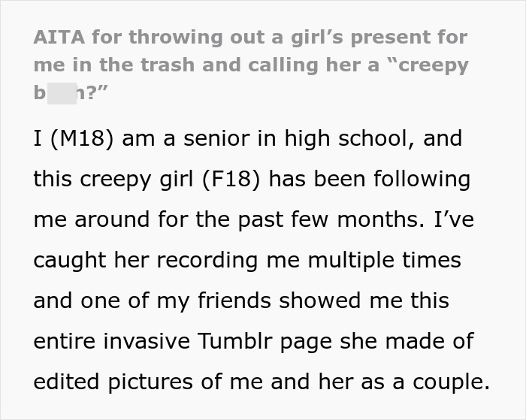
Task: Click the word "throwing" in the heading
Action: 175,38
